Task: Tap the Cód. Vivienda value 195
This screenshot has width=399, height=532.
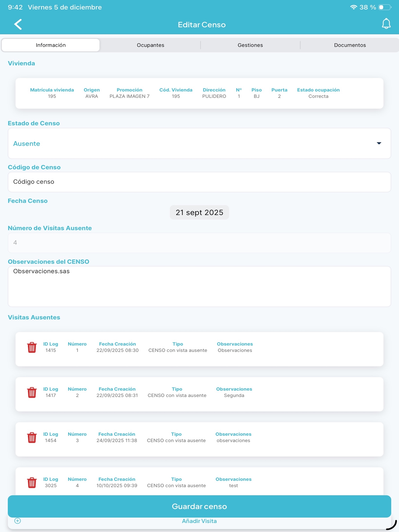Action: 176,96
